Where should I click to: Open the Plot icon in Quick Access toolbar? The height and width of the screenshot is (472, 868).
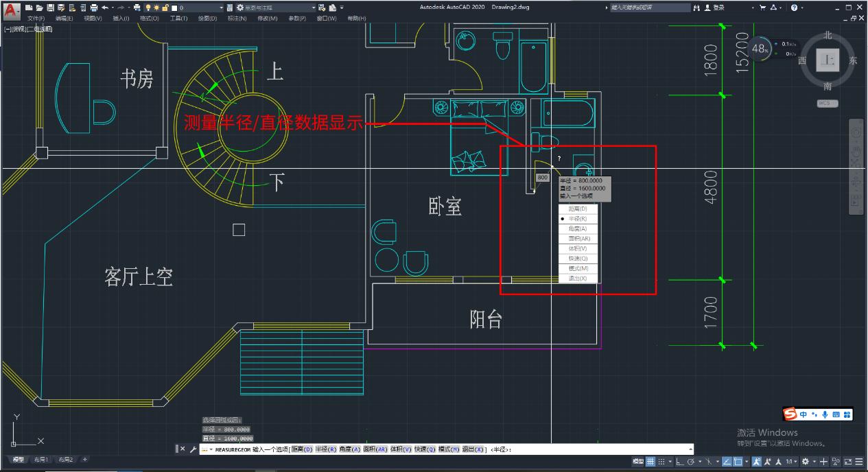[x=93, y=7]
